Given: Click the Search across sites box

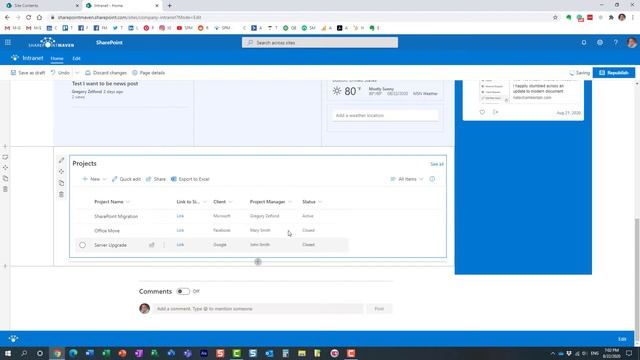Looking at the screenshot, I should coord(320,42).
